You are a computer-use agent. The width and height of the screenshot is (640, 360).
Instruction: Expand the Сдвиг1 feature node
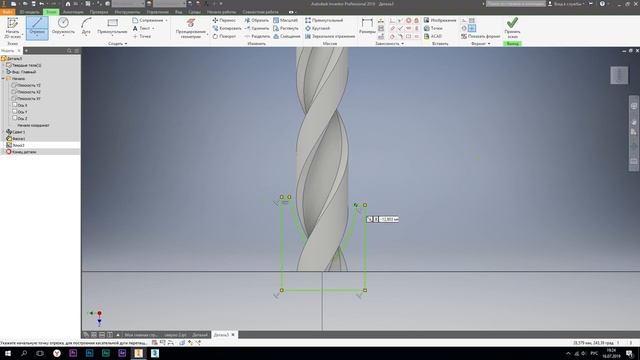click(3, 132)
